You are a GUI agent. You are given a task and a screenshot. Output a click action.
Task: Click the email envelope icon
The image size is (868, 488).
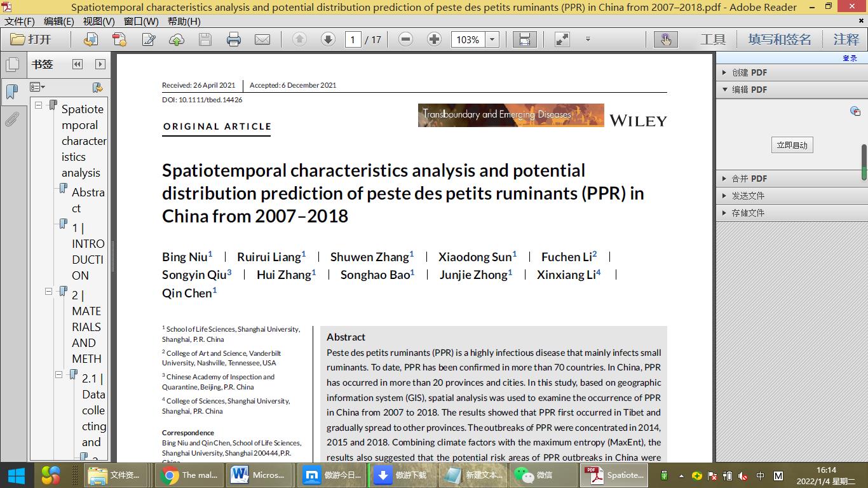tap(262, 39)
